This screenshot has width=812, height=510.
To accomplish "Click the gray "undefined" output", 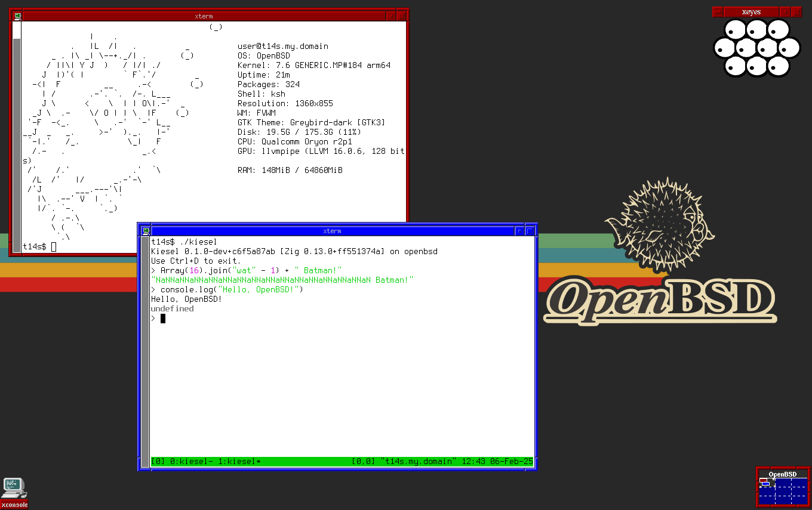I will (x=173, y=308).
